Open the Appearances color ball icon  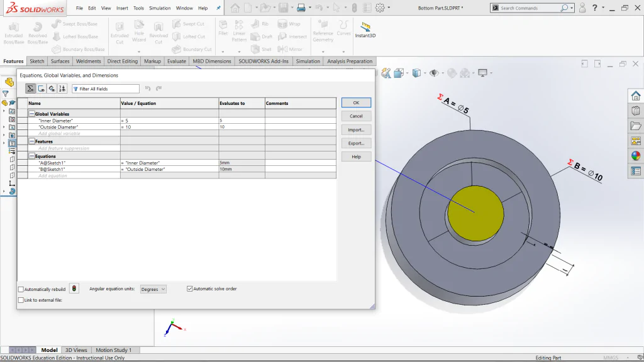point(636,156)
